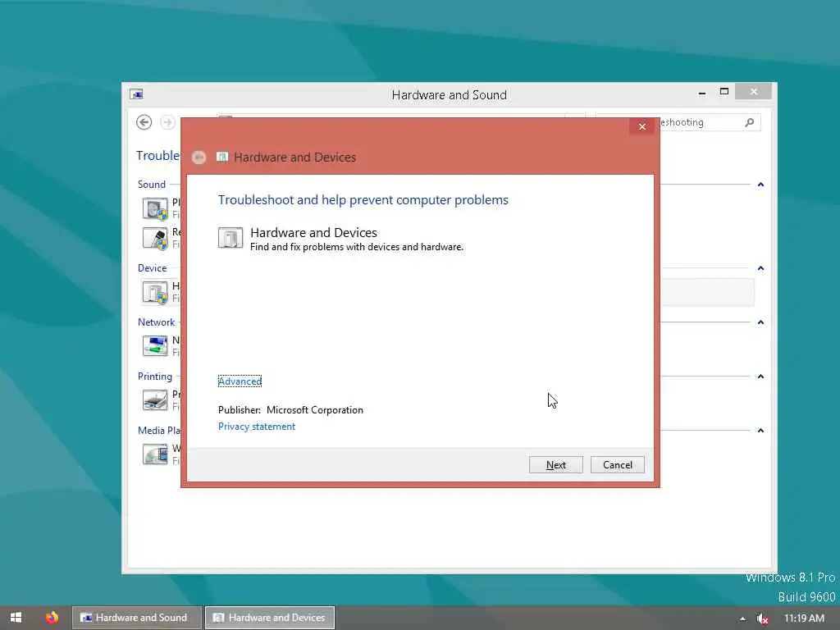Minimize the Hardware and Sound window
Viewport: 840px width, 630px height.
[702, 94]
